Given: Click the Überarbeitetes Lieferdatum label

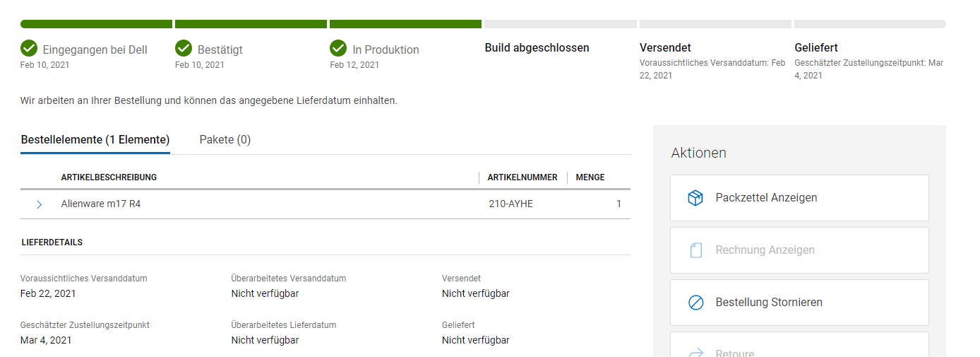Looking at the screenshot, I should (x=284, y=325).
